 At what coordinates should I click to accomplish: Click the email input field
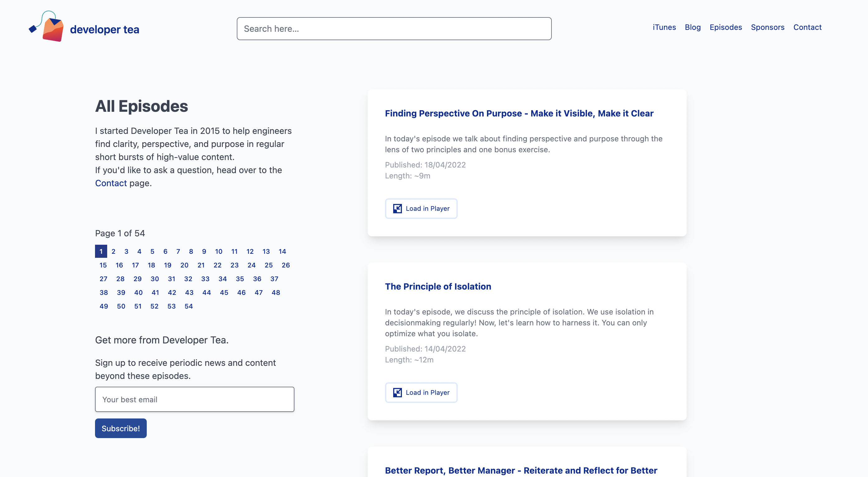coord(194,399)
